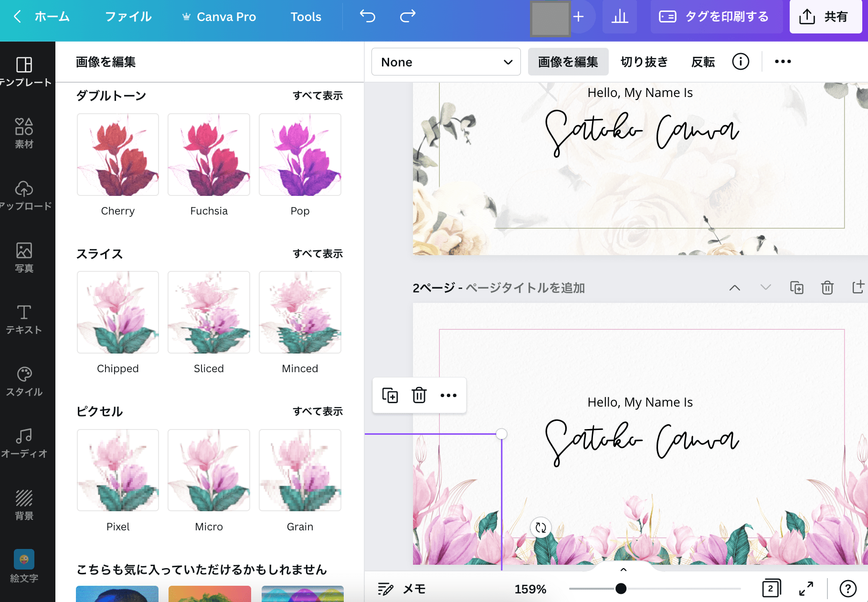Image resolution: width=868 pixels, height=602 pixels.
Task: Switch to the 切り抜き (Crop) tab
Action: (644, 62)
